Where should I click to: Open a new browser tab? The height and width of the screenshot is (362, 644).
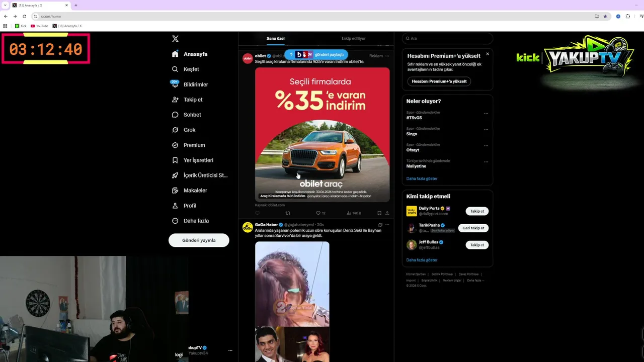click(76, 5)
